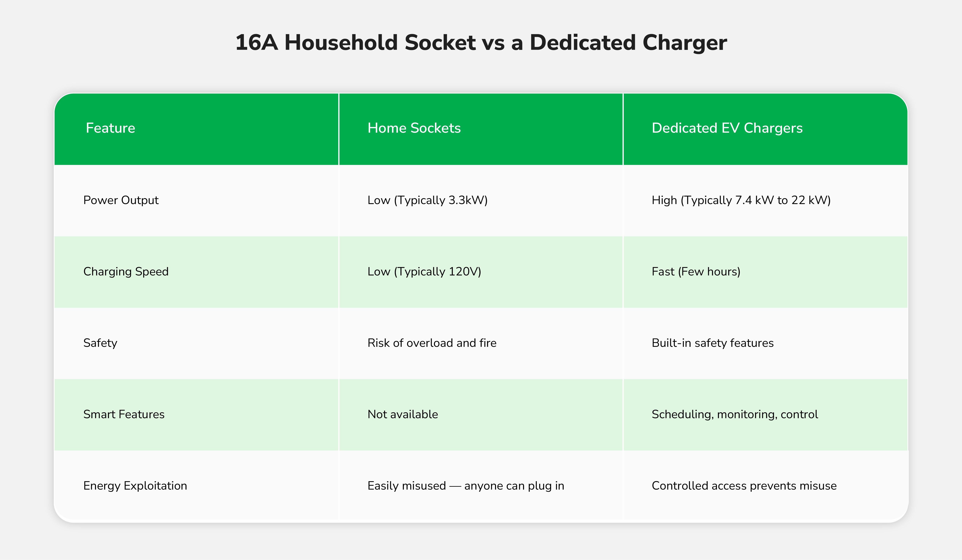Click the 'Smart Features' row label
This screenshot has width=962, height=560.
coord(124,414)
